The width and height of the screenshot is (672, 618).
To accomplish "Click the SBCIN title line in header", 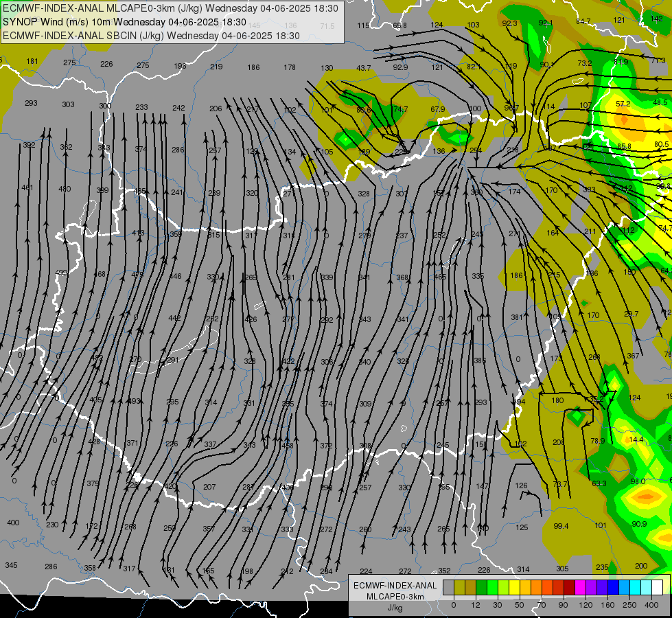I will coord(151,36).
